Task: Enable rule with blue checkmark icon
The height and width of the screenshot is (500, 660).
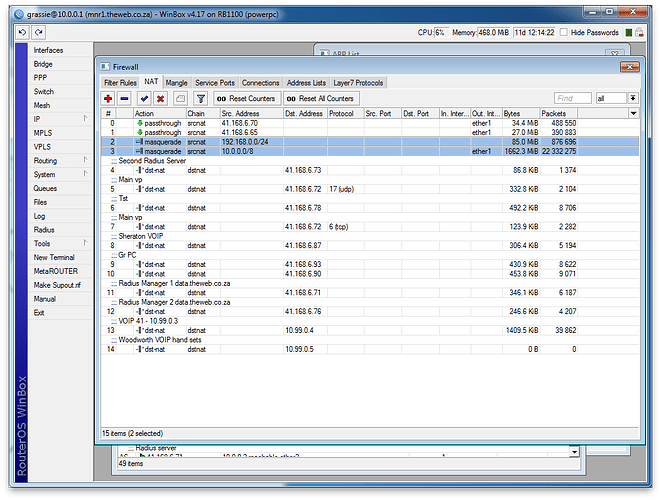Action: 144,98
